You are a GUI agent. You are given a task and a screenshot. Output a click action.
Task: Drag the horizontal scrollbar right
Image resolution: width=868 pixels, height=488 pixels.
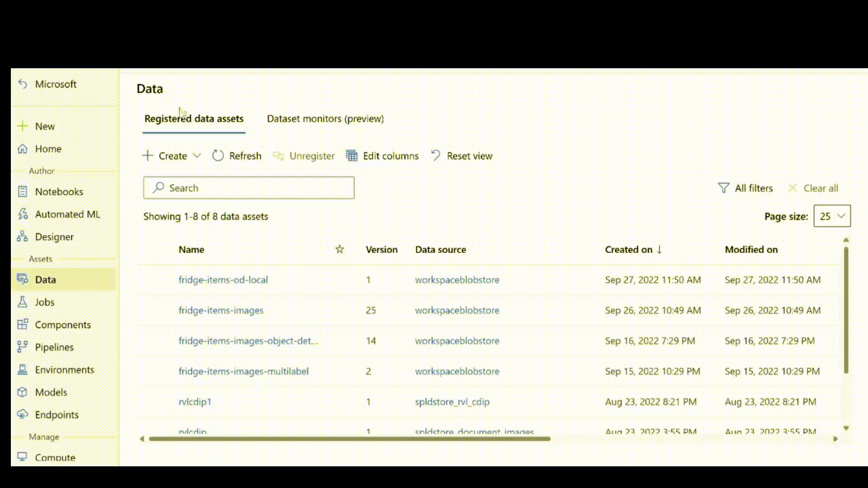click(835, 439)
